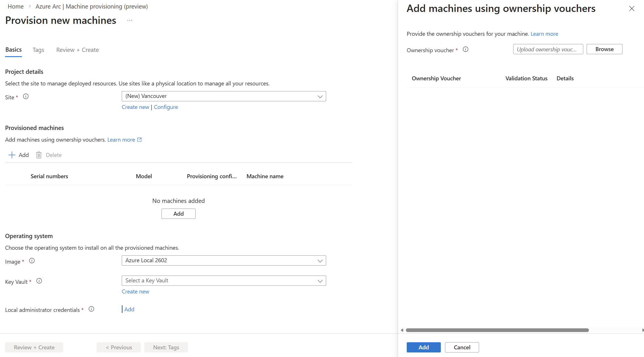Expand the Select a Key Vault dropdown
The image size is (644, 357).
pos(224,281)
